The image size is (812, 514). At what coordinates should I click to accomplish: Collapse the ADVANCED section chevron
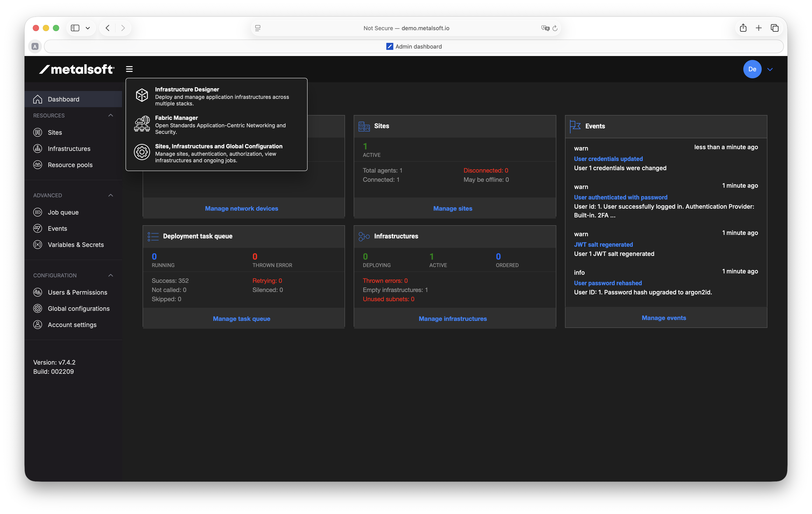coord(111,195)
